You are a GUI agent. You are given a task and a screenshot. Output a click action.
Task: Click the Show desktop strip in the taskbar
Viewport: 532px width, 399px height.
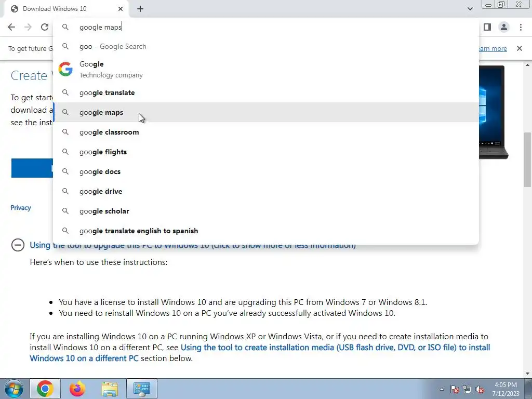(528, 389)
